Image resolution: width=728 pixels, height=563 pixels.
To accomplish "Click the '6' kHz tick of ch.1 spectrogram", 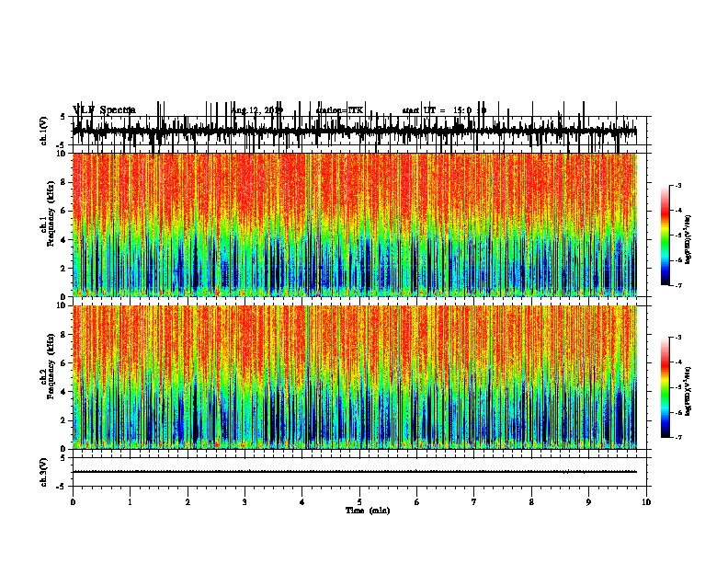I will point(64,211).
